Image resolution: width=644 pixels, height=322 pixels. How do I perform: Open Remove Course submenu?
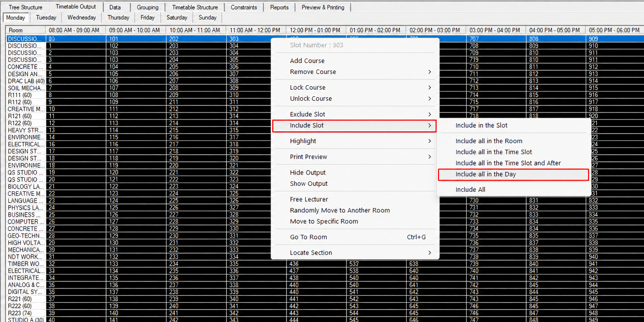(x=355, y=72)
